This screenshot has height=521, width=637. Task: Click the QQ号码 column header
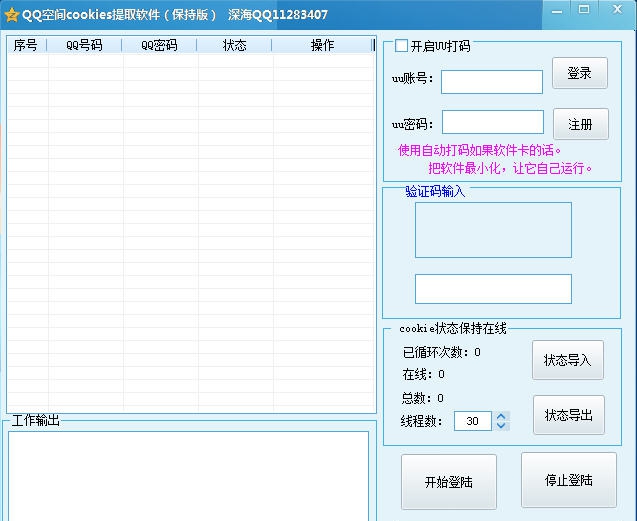84,45
